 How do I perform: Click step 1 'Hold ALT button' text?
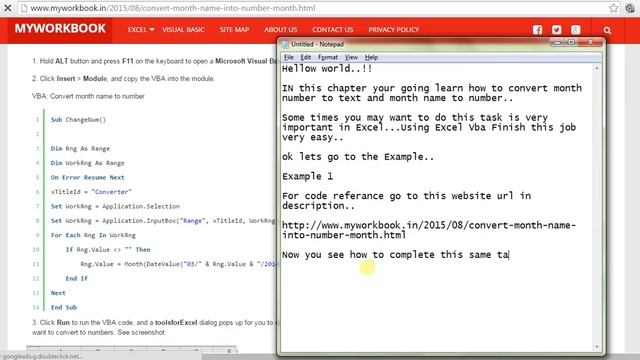(154, 61)
